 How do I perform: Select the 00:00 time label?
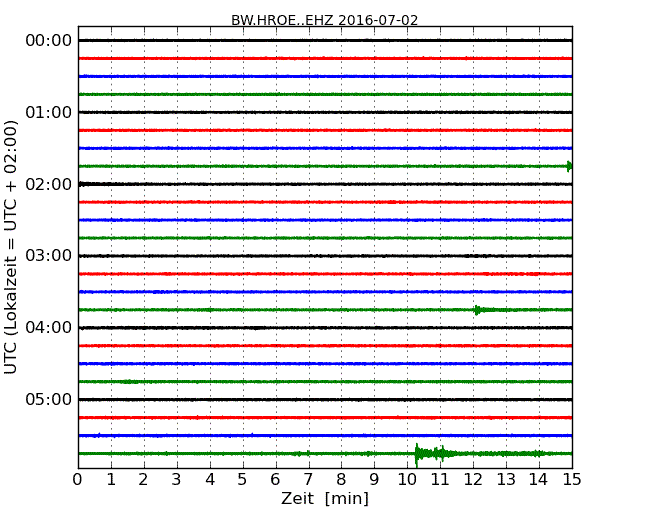click(x=49, y=41)
